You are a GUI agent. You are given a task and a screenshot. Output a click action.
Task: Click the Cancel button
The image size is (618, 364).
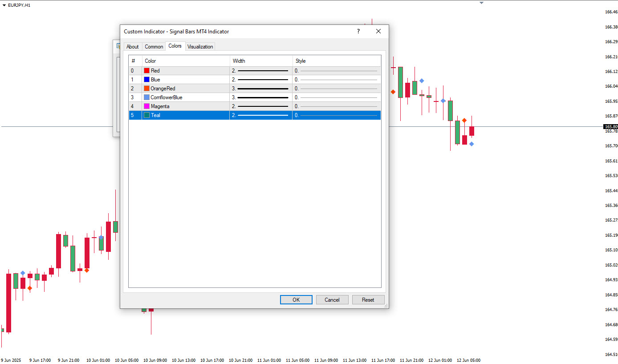[x=332, y=300]
